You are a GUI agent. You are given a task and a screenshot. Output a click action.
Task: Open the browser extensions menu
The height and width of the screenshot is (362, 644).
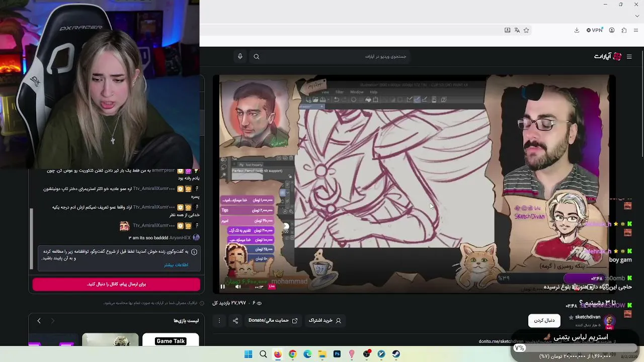coord(624,30)
